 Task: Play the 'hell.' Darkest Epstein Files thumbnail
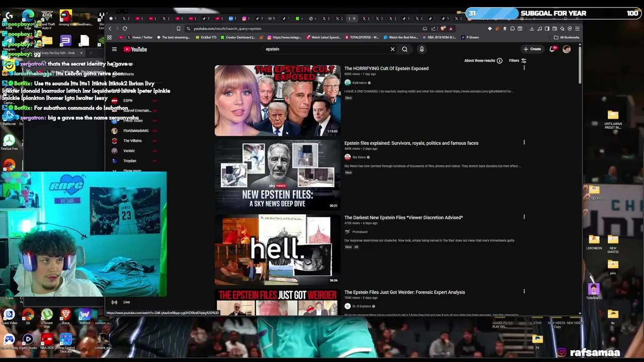(x=277, y=249)
